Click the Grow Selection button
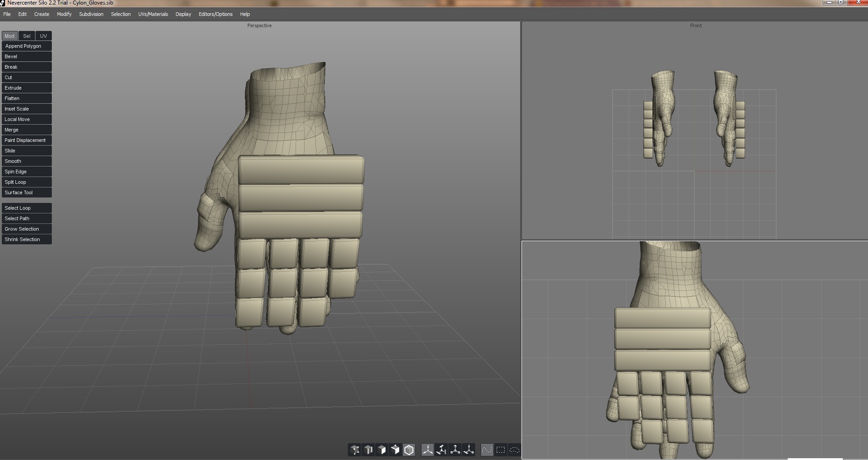Viewport: 868px width, 460px height. 27,229
